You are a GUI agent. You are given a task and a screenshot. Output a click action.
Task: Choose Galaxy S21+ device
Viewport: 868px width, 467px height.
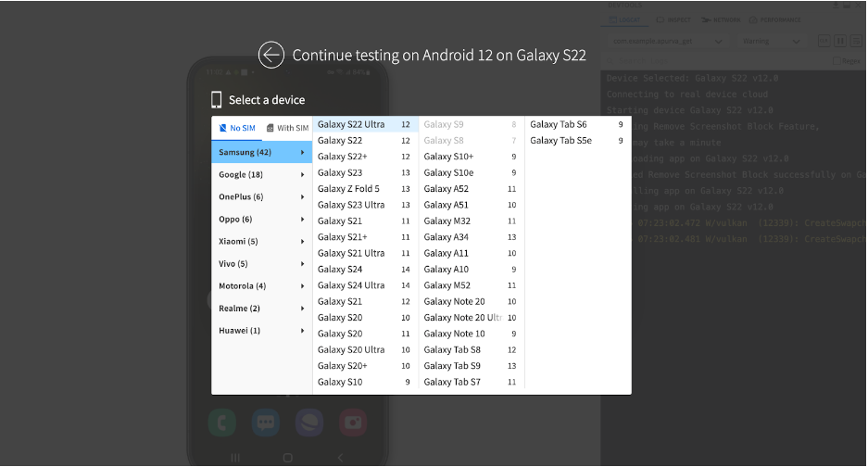coord(365,237)
